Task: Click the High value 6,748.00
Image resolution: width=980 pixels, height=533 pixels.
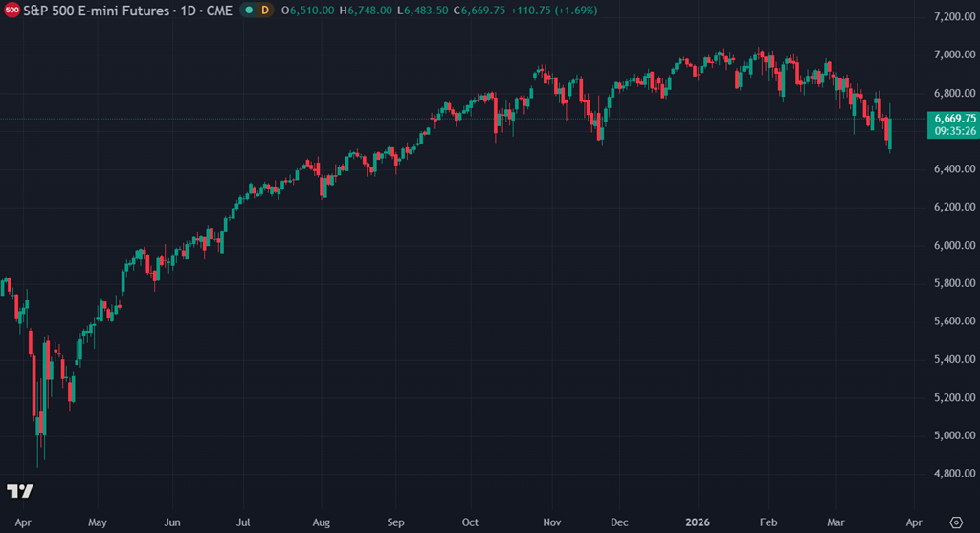Action: [x=370, y=10]
